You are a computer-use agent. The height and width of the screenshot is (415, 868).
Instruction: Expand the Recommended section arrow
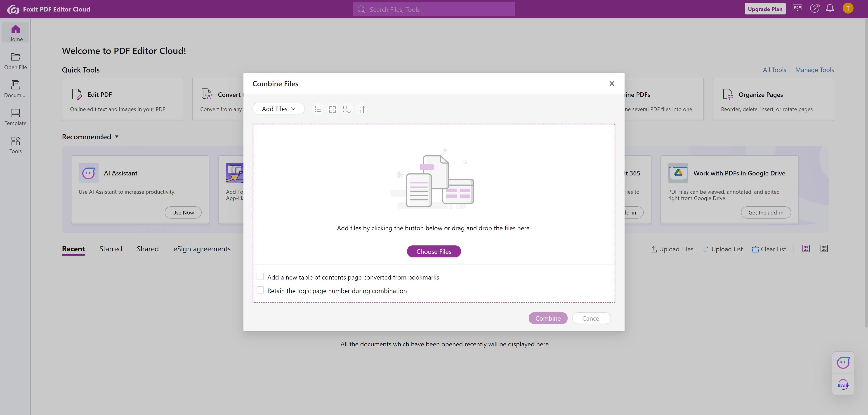tap(117, 137)
